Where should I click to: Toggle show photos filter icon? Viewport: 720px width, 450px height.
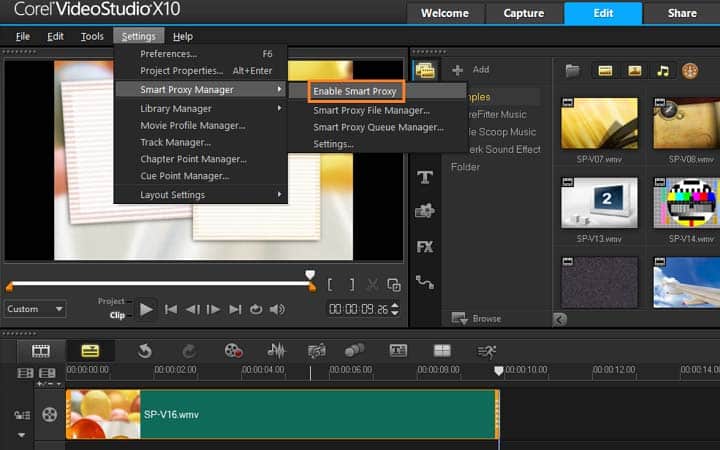point(634,71)
